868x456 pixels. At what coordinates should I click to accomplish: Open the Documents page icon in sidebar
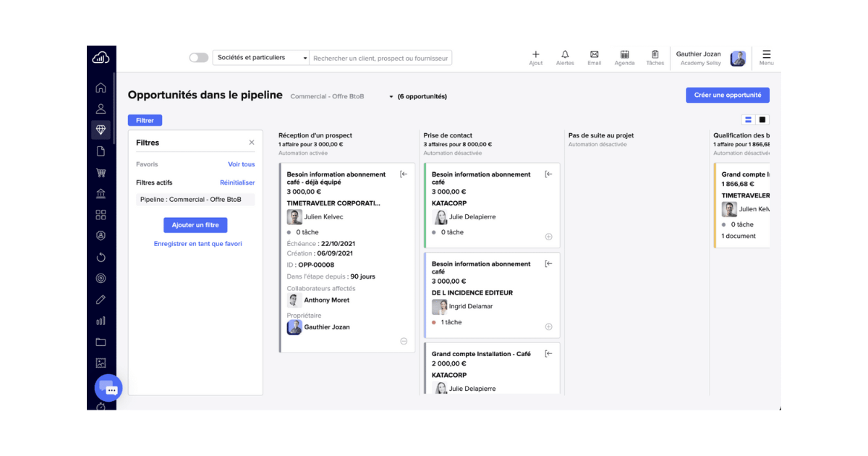pos(101,151)
